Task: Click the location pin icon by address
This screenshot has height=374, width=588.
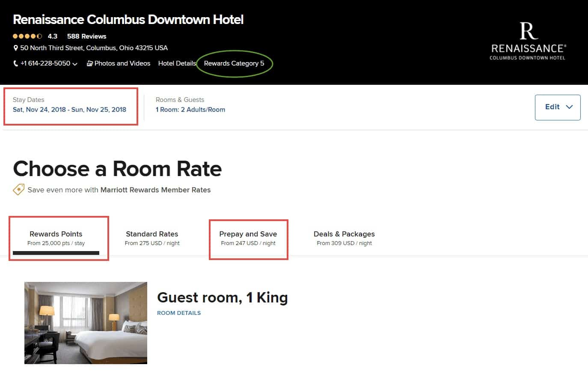Action: point(16,48)
